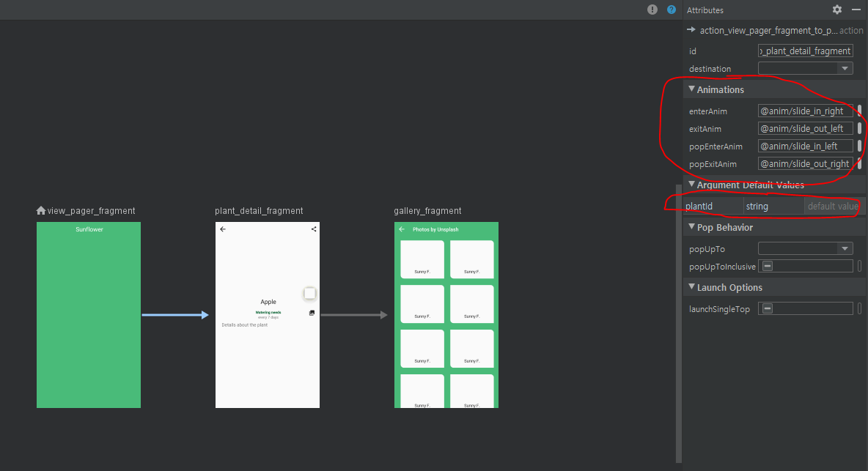Click the Attributes panel title
The image size is (868, 471).
pyautogui.click(x=705, y=10)
